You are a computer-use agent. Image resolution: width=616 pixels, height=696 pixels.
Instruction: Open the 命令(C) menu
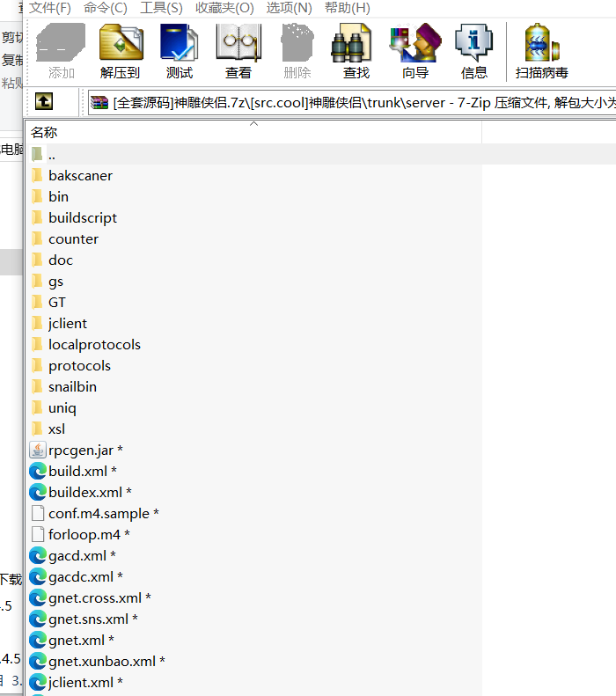(x=106, y=8)
